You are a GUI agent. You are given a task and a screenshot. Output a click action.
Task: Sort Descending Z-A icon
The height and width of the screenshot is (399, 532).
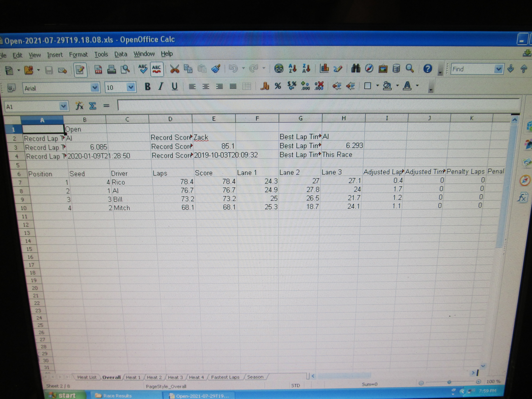pos(306,68)
